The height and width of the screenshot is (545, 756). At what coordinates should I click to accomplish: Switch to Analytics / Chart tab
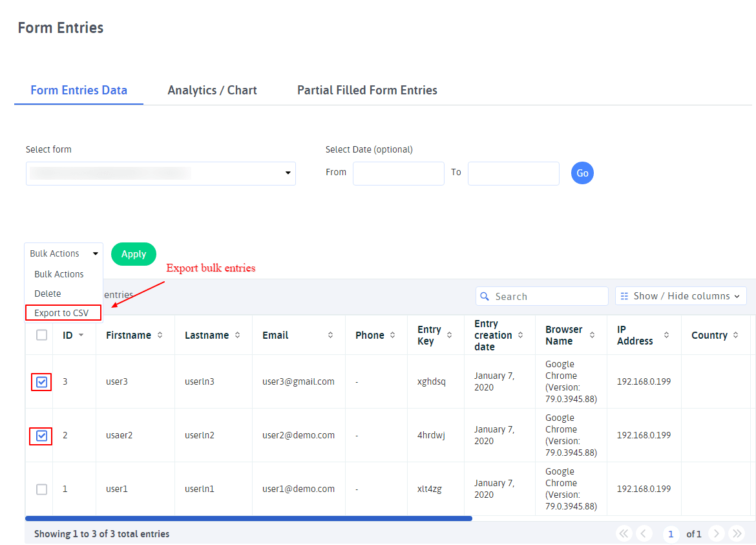click(212, 91)
